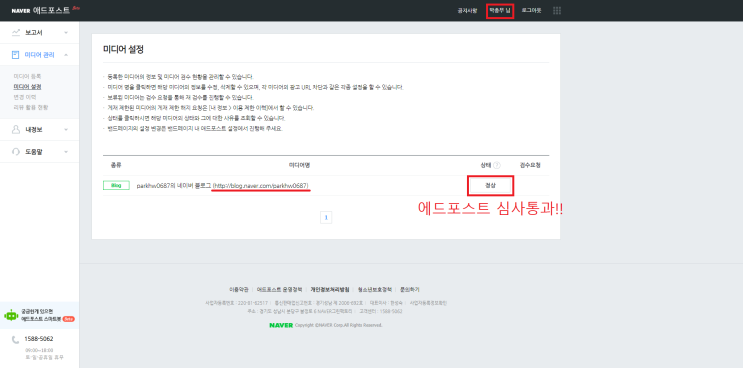
Task: Open 개인정보처리방침 footer link
Action: click(330, 289)
